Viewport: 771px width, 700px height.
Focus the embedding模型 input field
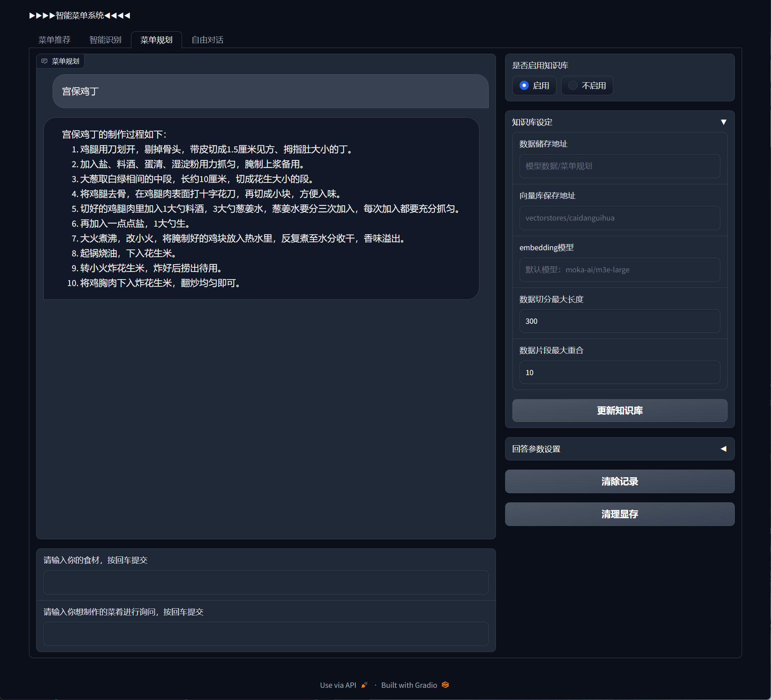pyautogui.click(x=619, y=270)
